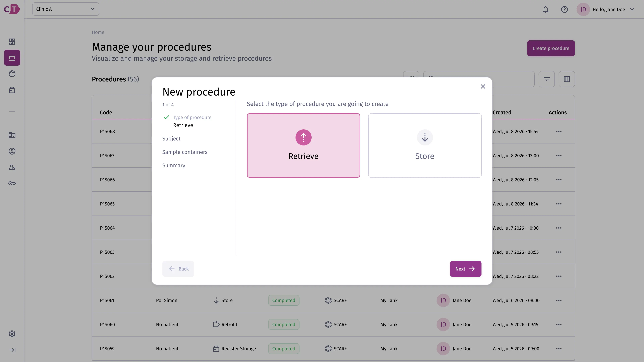This screenshot has height=362, width=644.
Task: Click the CT logo
Action: point(12,9)
